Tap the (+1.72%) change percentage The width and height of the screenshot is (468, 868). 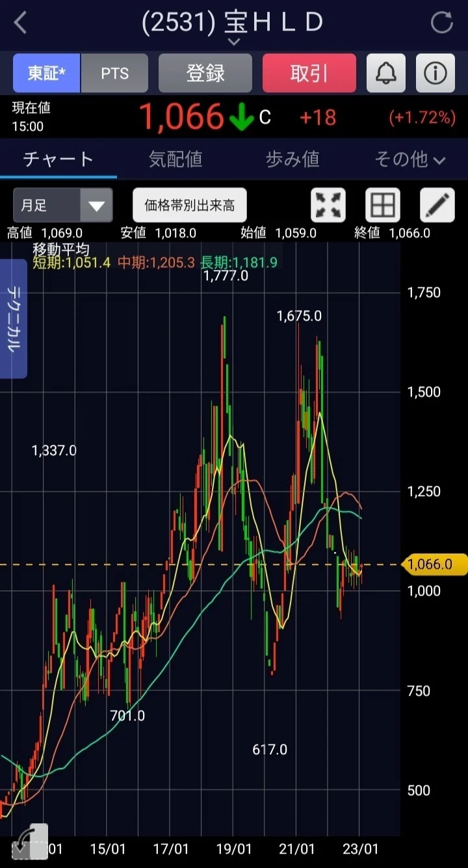pyautogui.click(x=422, y=118)
